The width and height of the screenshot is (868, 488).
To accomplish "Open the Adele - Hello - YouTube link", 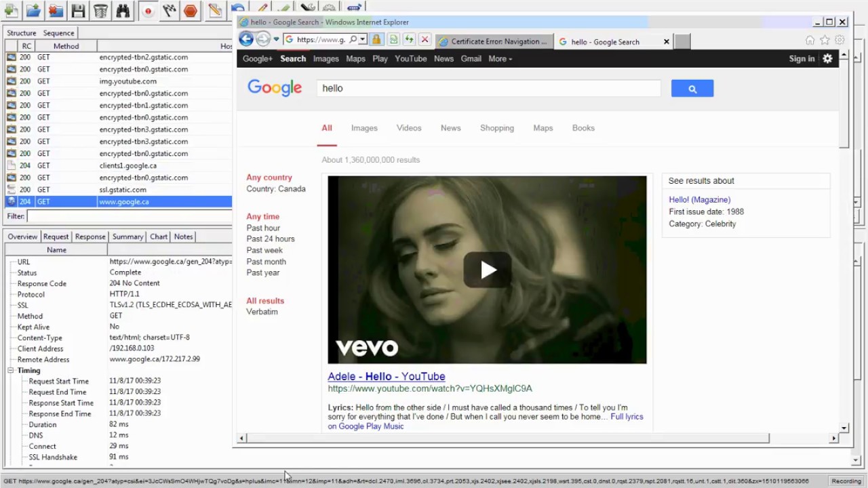I will click(x=387, y=376).
